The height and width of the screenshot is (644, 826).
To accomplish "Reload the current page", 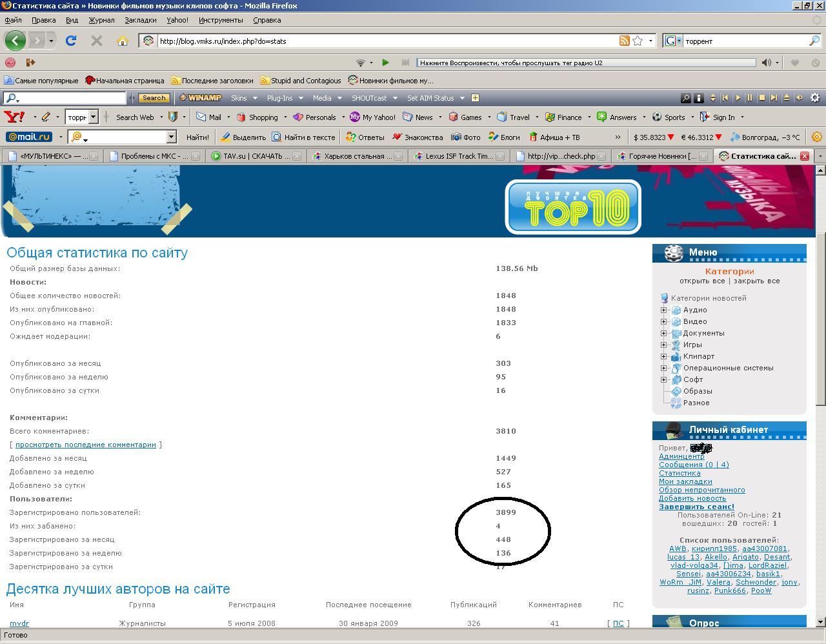I will click(71, 41).
